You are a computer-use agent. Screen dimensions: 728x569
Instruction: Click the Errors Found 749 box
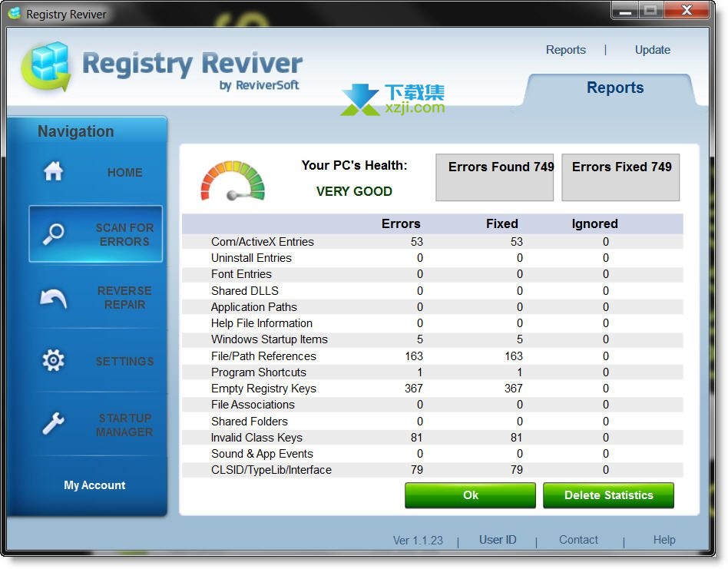click(495, 177)
